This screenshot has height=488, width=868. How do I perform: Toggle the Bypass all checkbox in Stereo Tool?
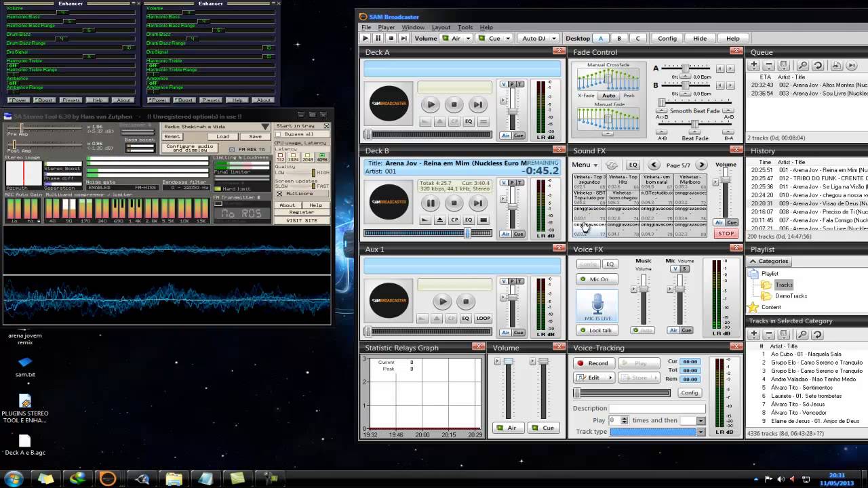pyautogui.click(x=279, y=134)
